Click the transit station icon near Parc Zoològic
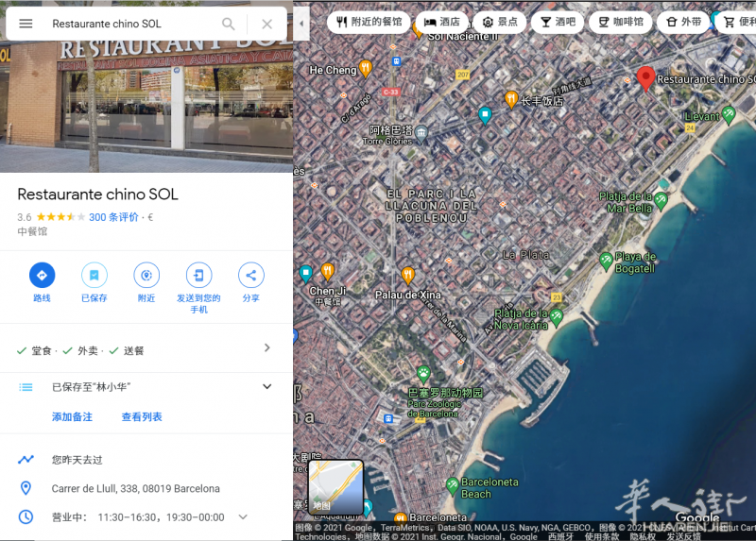756x541 pixels. (388, 418)
